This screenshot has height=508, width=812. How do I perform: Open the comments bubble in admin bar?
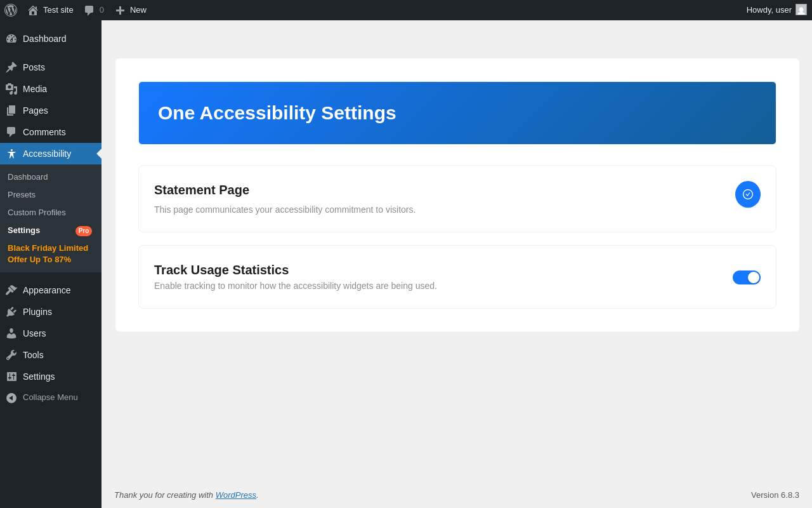pyautogui.click(x=89, y=10)
